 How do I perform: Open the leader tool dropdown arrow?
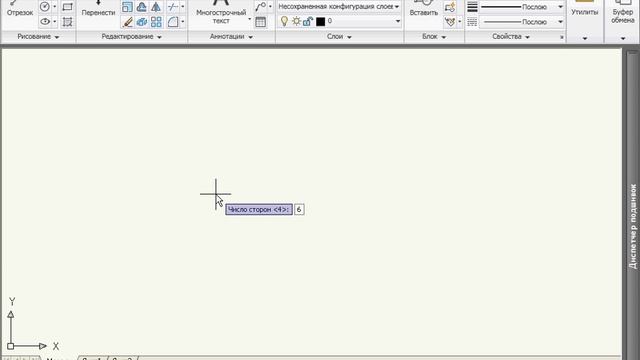pos(270,7)
